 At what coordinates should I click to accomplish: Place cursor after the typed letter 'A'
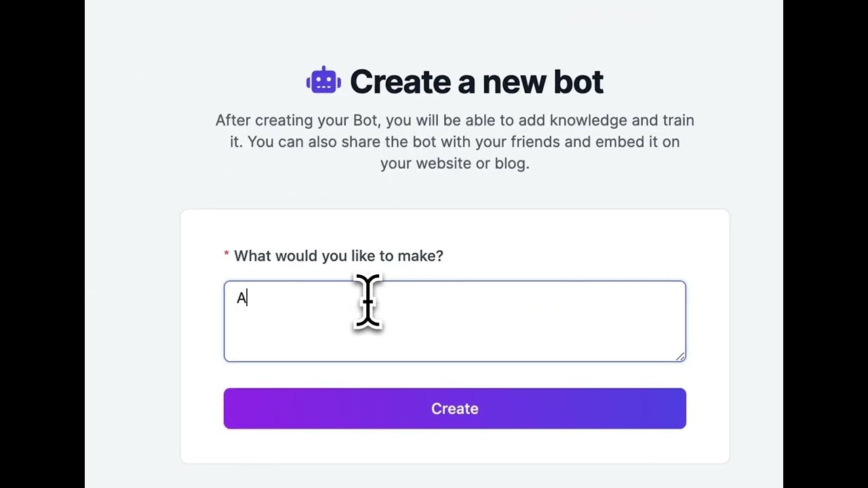(248, 298)
